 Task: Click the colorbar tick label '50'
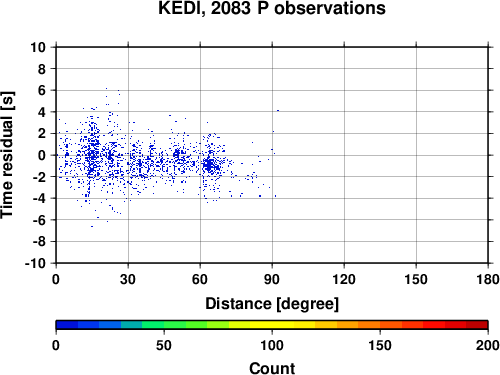(x=164, y=345)
